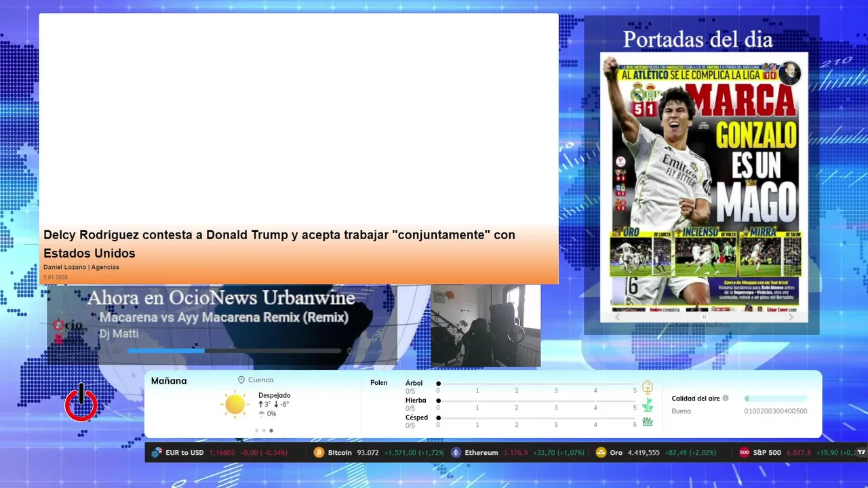Click the 'Despejado' weather condition text

(275, 395)
